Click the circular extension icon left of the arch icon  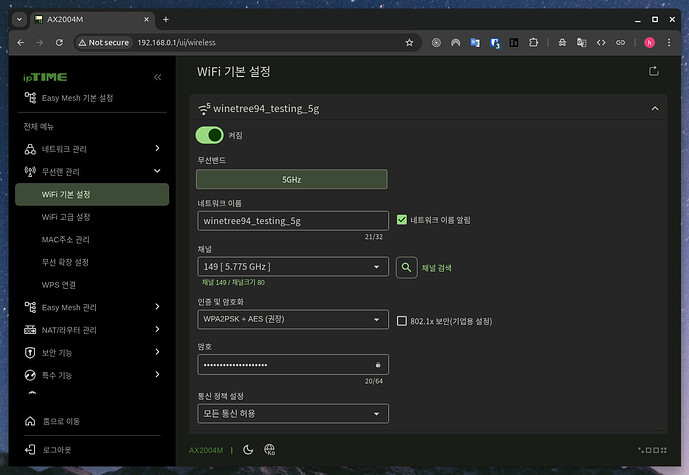point(436,43)
